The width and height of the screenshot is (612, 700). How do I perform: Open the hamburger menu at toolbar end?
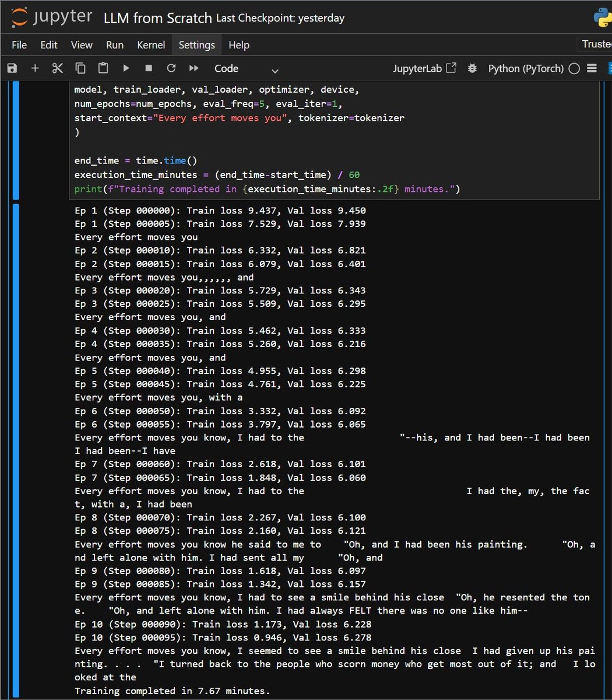pyautogui.click(x=592, y=68)
